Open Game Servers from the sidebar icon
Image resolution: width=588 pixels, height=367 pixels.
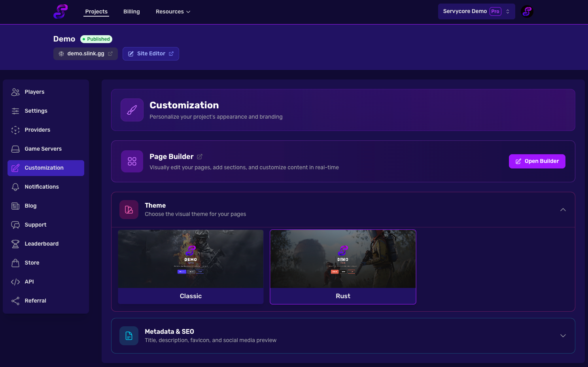click(15, 149)
